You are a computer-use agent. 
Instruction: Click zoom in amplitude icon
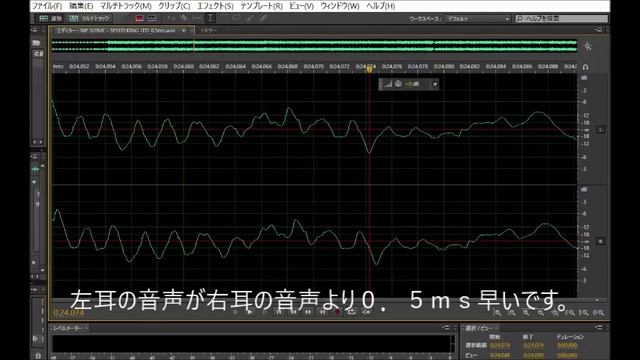[x=498, y=313]
